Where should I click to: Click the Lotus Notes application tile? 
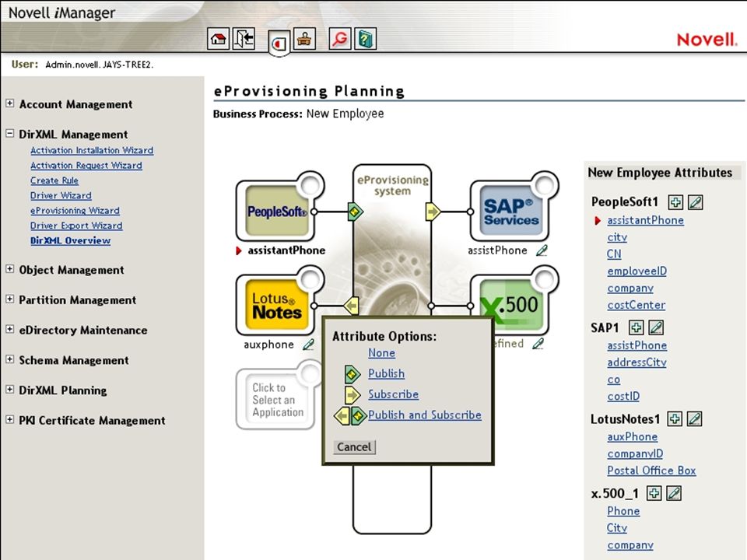point(277,305)
